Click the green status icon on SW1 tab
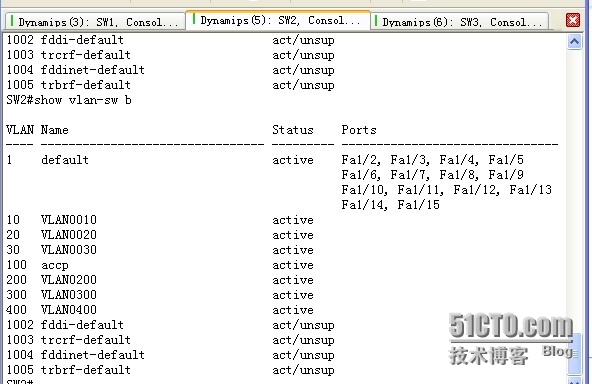Screen dimensions: 592x384 [x=12, y=20]
